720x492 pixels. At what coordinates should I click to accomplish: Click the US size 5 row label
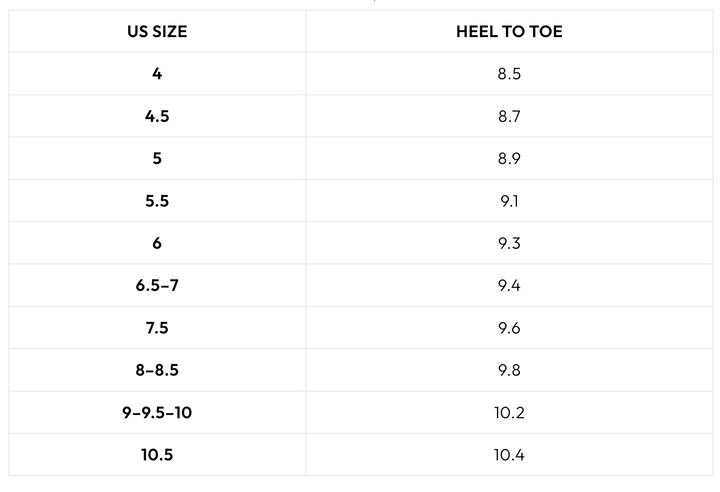click(157, 159)
